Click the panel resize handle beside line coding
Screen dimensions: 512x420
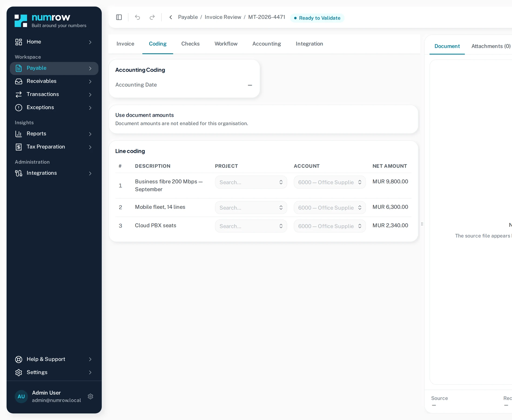click(x=422, y=224)
